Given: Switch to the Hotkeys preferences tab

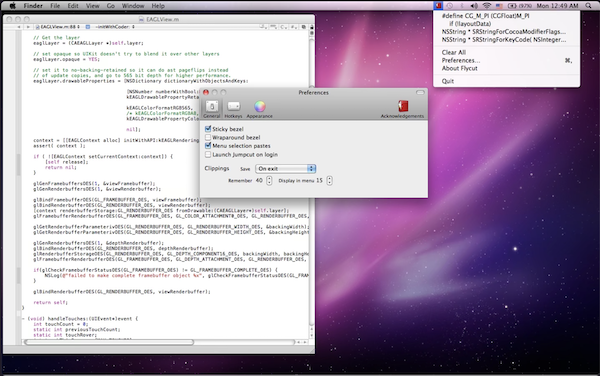Looking at the screenshot, I should pos(233,109).
